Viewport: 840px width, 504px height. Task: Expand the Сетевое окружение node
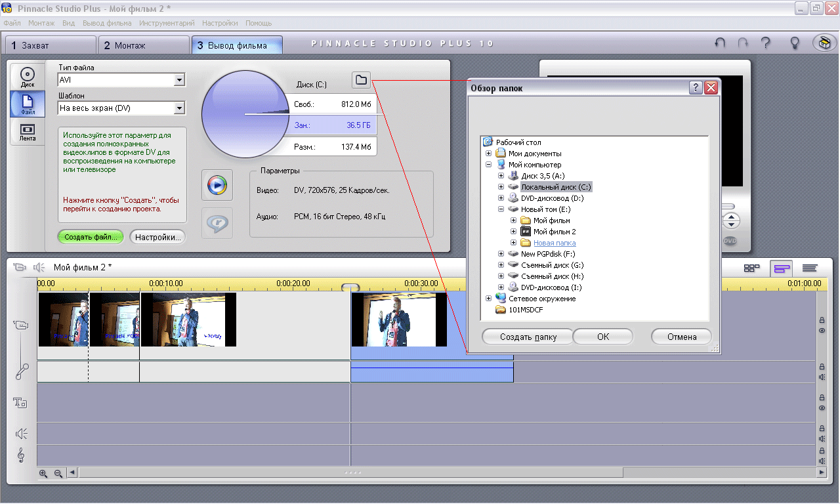pos(489,299)
